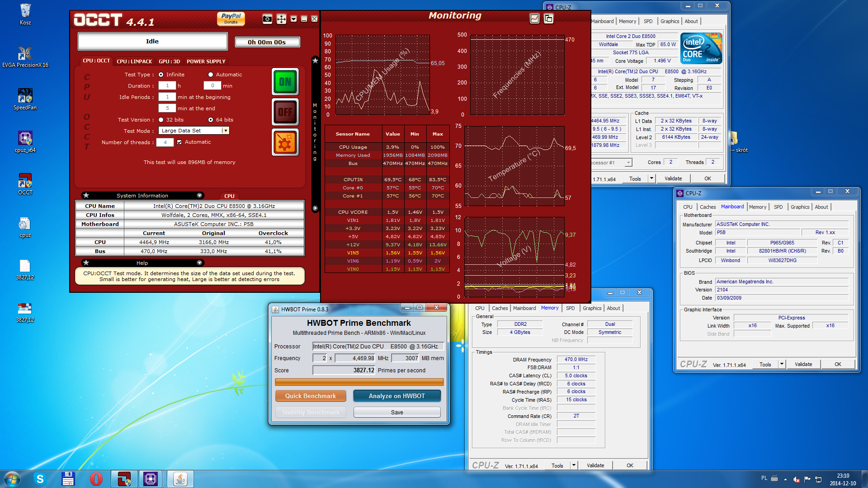The width and height of the screenshot is (868, 488).
Task: Click the PayPal Donate button
Action: click(x=231, y=19)
